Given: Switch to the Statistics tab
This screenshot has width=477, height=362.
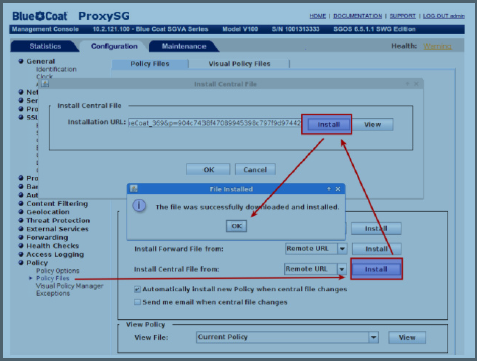Looking at the screenshot, I should pyautogui.click(x=45, y=46).
